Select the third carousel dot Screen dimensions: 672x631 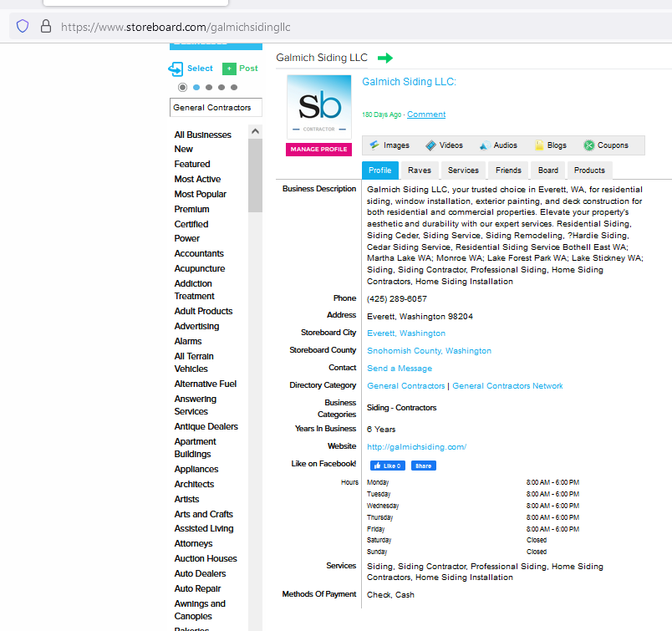pyautogui.click(x=209, y=88)
